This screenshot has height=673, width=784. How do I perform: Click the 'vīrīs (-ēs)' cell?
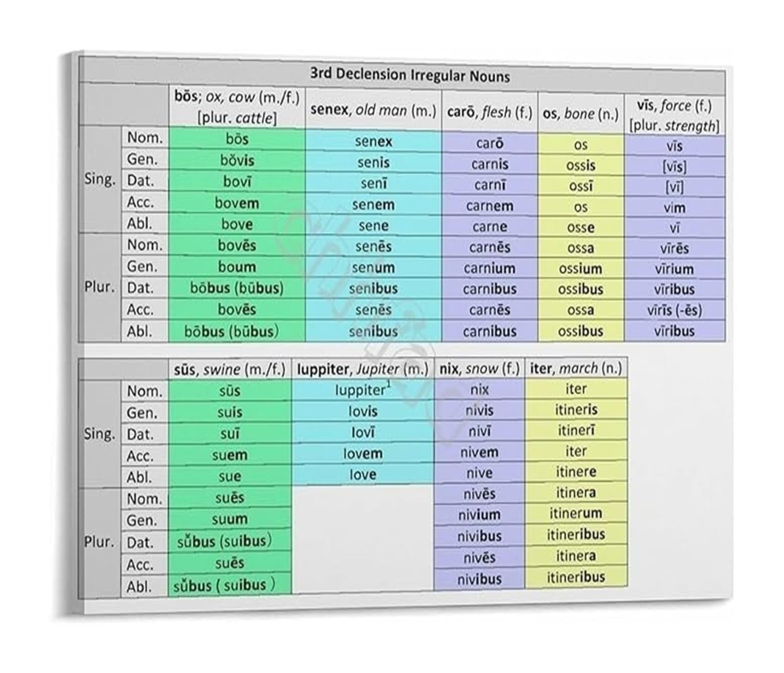[x=674, y=310]
